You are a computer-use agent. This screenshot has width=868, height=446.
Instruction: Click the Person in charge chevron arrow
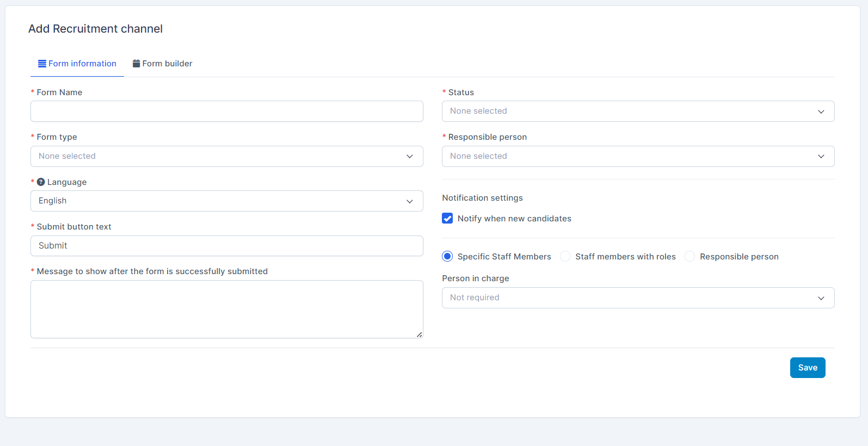tap(821, 298)
